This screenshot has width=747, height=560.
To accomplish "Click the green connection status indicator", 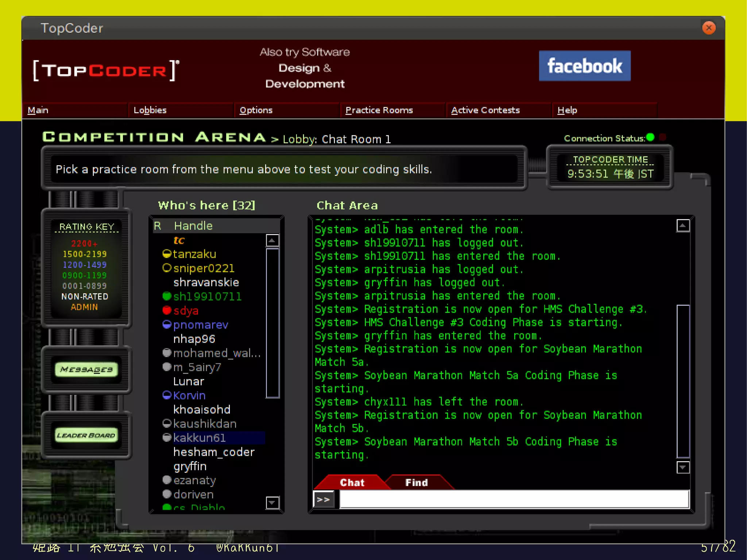I will (650, 138).
